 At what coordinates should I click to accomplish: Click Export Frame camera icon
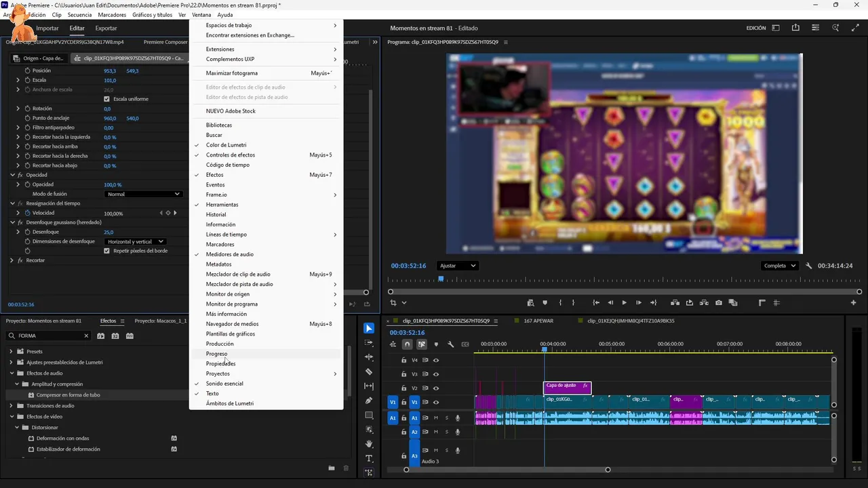tap(719, 303)
